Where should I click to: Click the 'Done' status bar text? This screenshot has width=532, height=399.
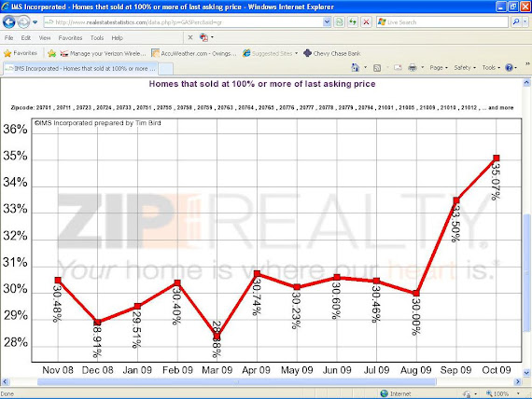(x=7, y=394)
